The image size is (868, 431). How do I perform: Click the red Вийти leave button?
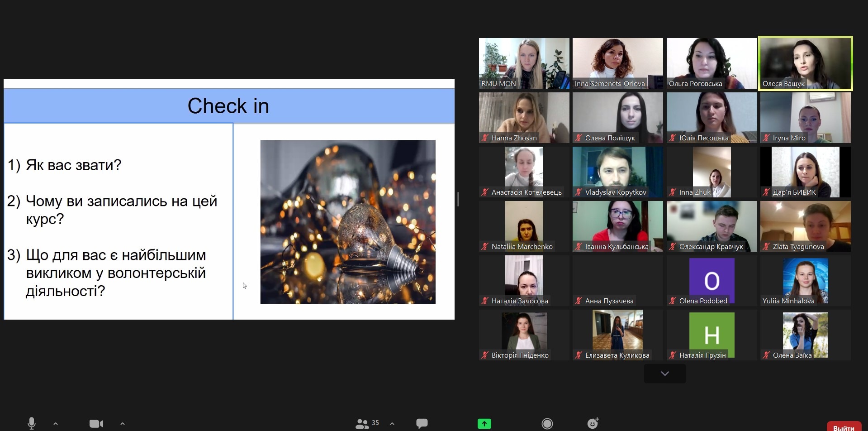tap(843, 426)
